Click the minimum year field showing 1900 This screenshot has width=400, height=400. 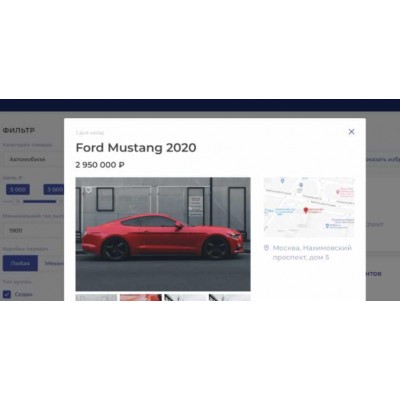[x=33, y=230]
